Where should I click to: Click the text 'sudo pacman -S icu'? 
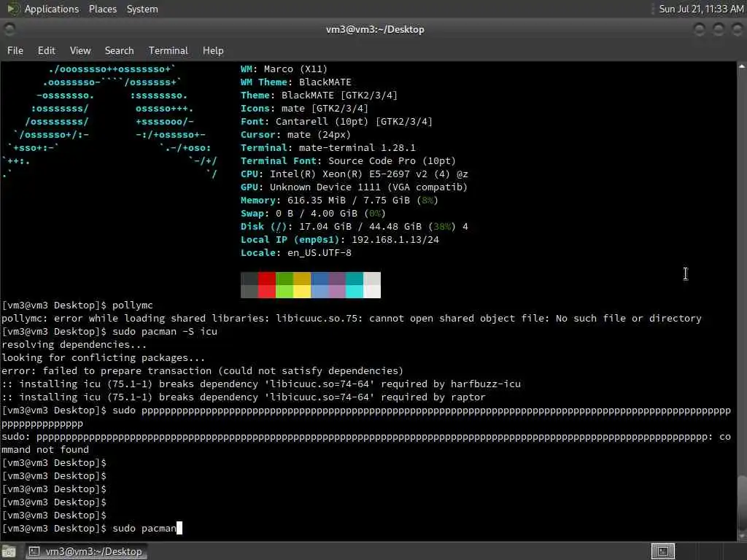click(x=165, y=332)
